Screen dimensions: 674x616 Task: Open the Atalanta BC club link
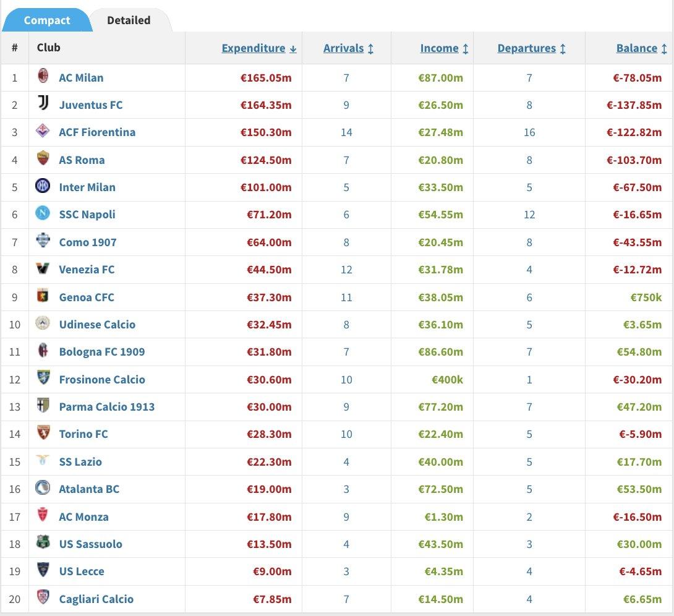89,489
